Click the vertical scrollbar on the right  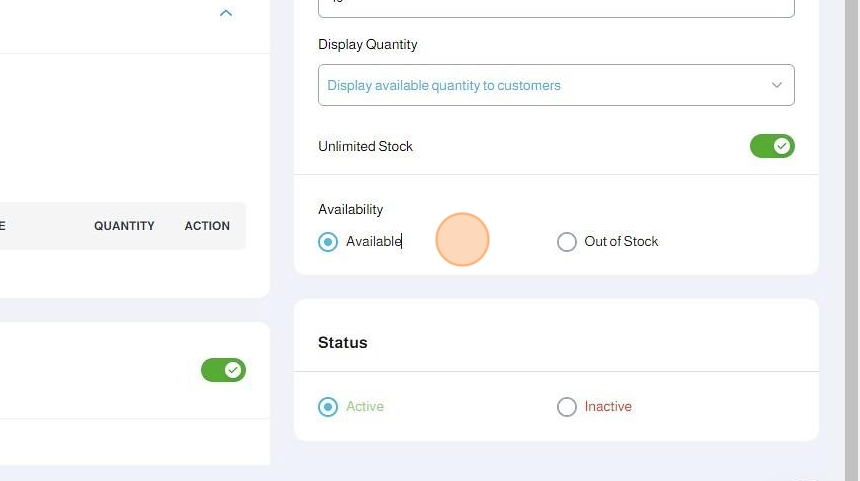coord(852,240)
